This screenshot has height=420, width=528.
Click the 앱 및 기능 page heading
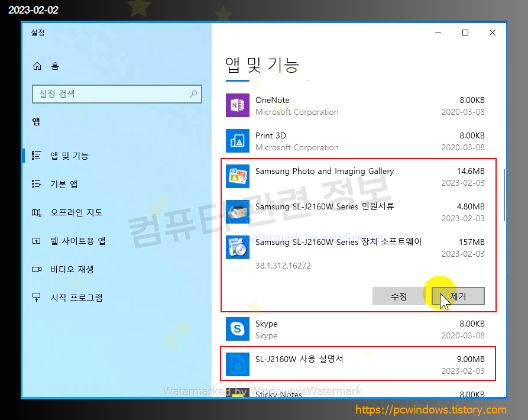(x=263, y=65)
